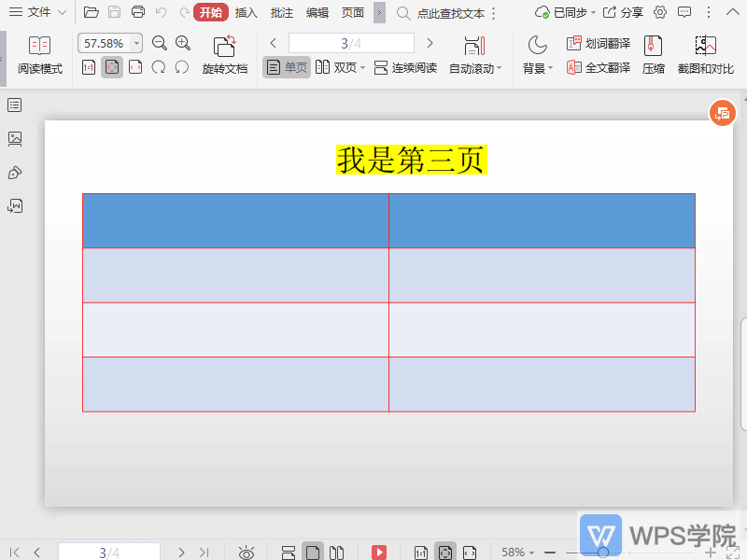This screenshot has width=747, height=560.
Task: Switch to the 插入 insert tab
Action: pos(245,13)
